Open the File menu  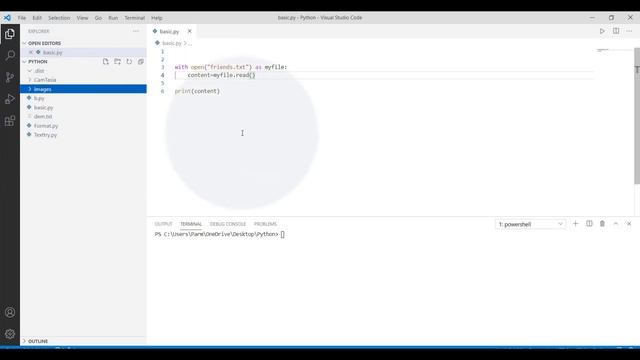click(22, 18)
